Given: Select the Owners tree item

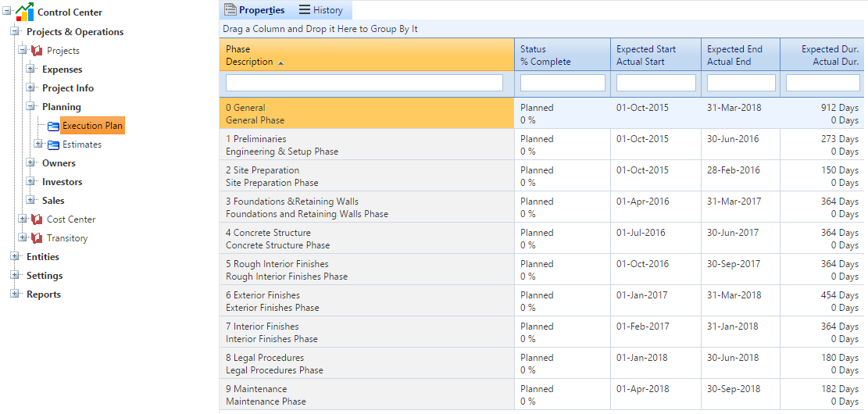Looking at the screenshot, I should pos(59,162).
